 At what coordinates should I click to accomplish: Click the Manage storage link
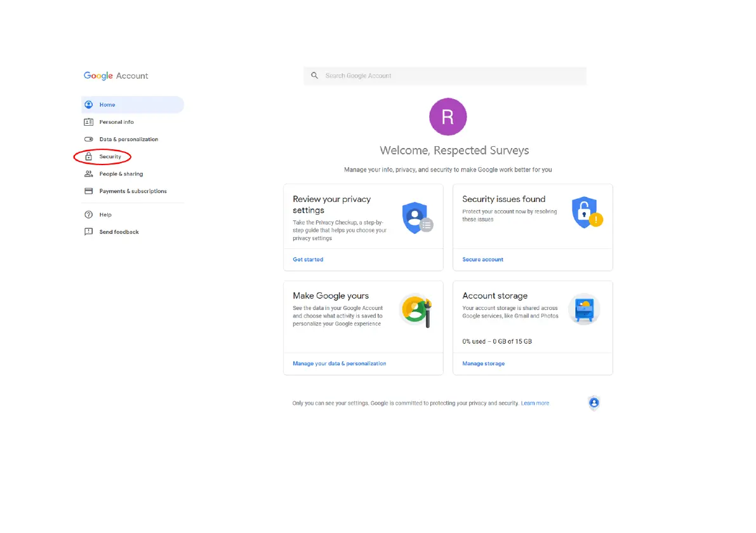484,363
